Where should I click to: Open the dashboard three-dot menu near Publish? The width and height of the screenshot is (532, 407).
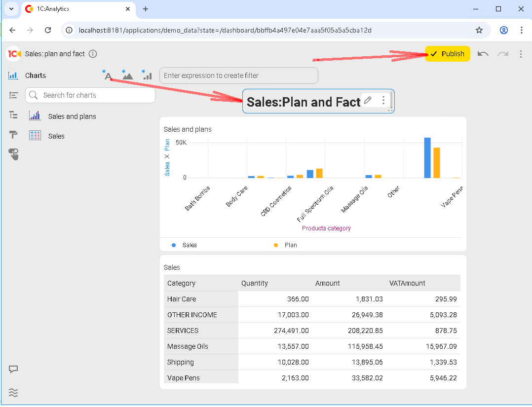click(521, 54)
